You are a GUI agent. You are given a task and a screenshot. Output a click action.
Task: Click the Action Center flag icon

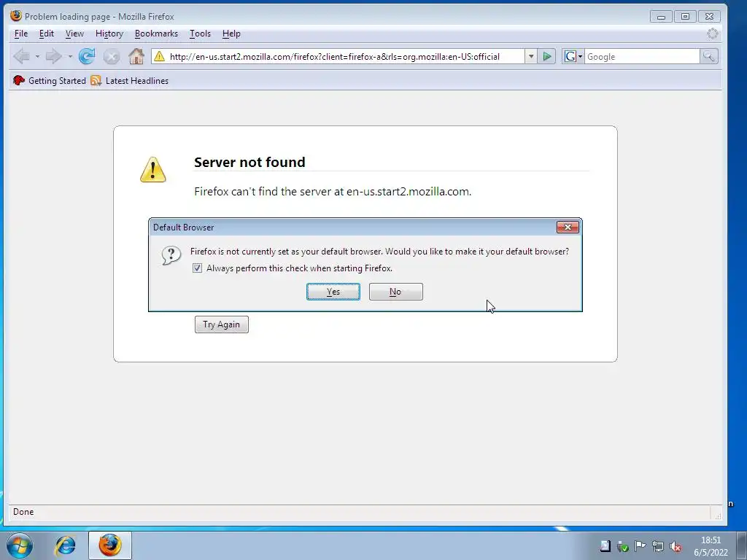[x=640, y=546]
